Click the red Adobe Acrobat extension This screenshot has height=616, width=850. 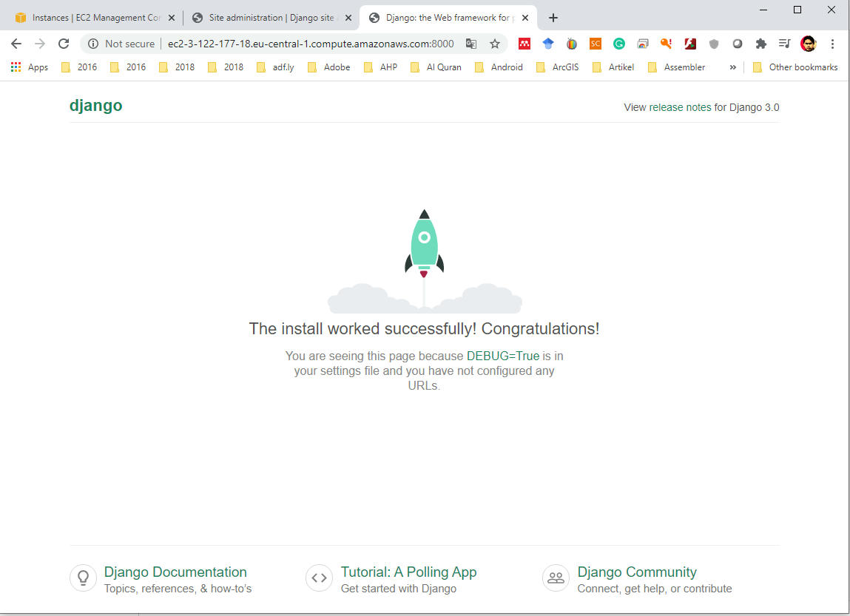[690, 44]
